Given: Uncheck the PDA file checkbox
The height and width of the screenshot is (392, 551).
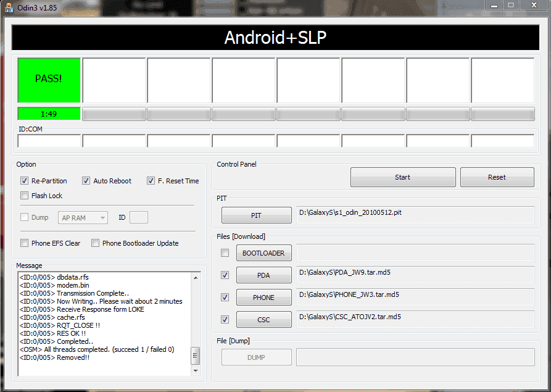Looking at the screenshot, I should [225, 275].
